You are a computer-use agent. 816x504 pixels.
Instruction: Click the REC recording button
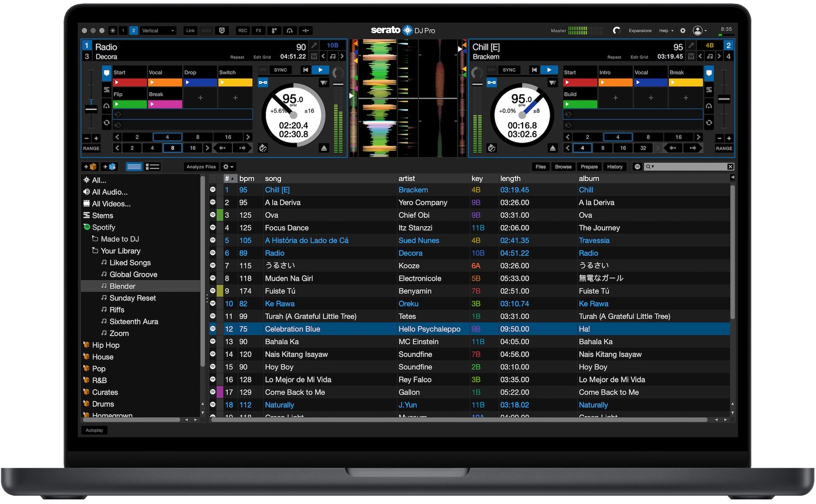click(x=243, y=30)
